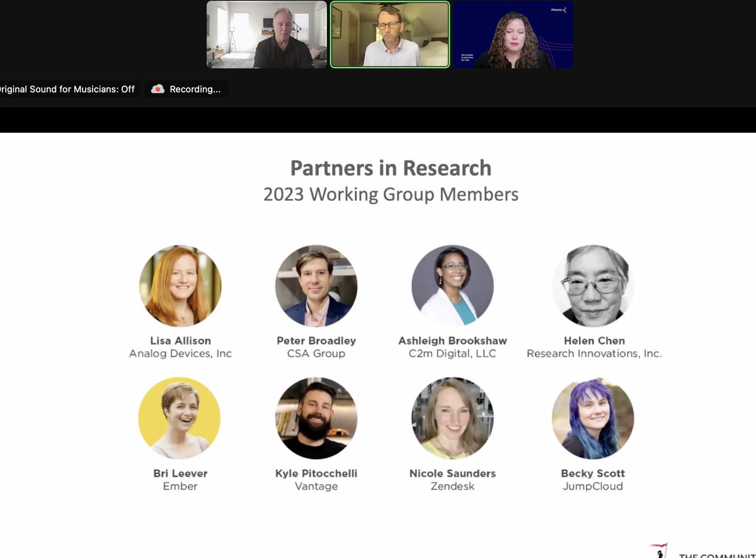
Task: Click the Vantage company text
Action: (x=316, y=486)
